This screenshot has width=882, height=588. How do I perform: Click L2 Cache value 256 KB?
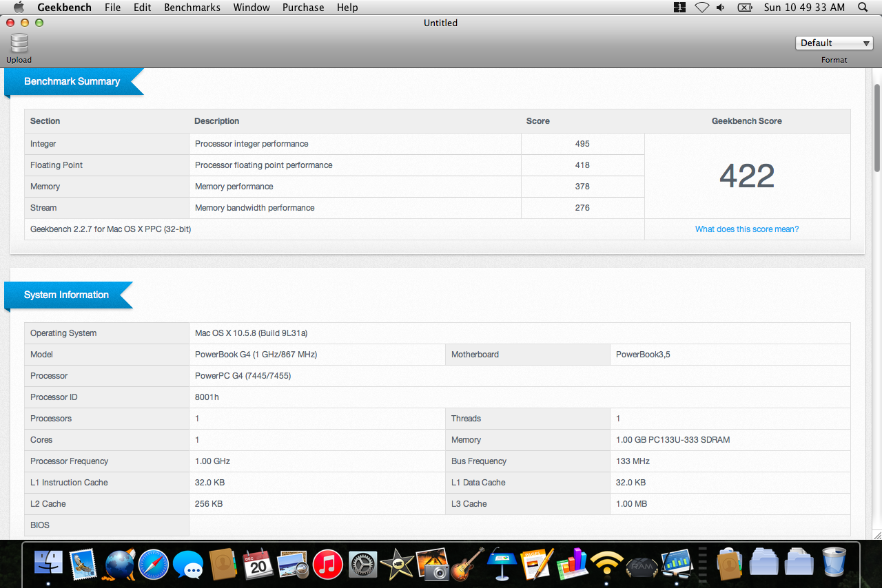coord(209,504)
